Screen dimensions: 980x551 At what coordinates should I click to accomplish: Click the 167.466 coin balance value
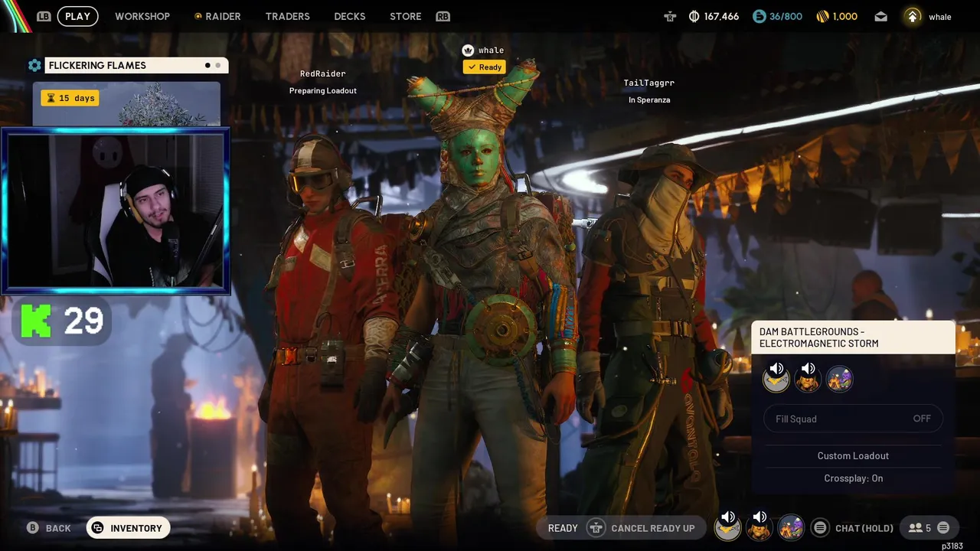click(721, 16)
